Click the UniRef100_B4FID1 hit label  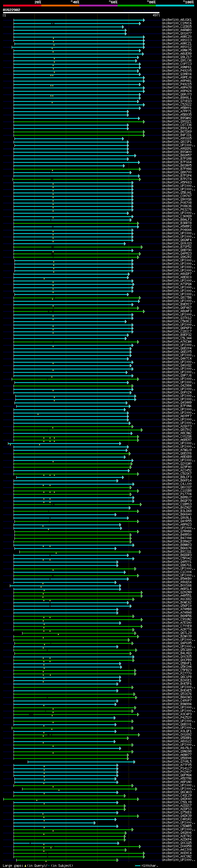click(176, 135)
